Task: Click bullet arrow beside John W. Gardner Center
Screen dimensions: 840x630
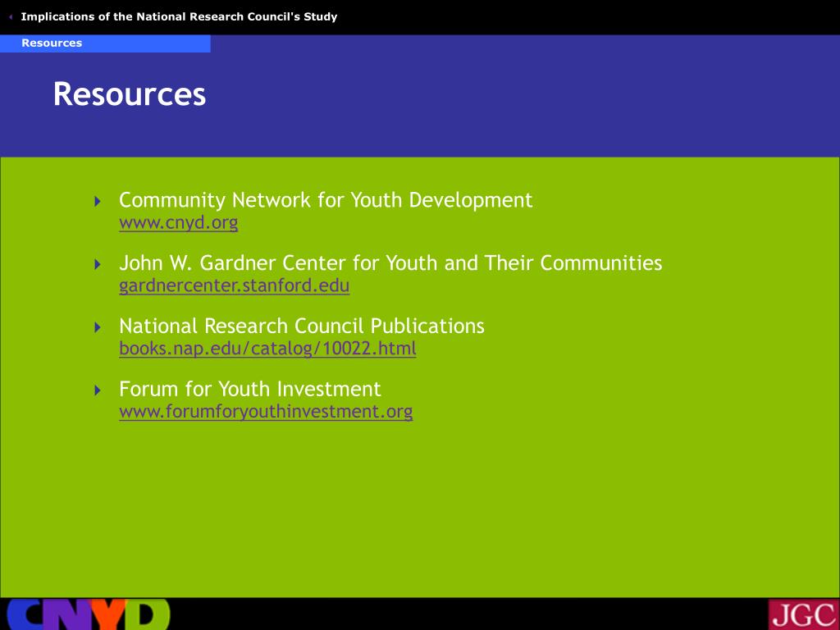Action: pos(98,264)
